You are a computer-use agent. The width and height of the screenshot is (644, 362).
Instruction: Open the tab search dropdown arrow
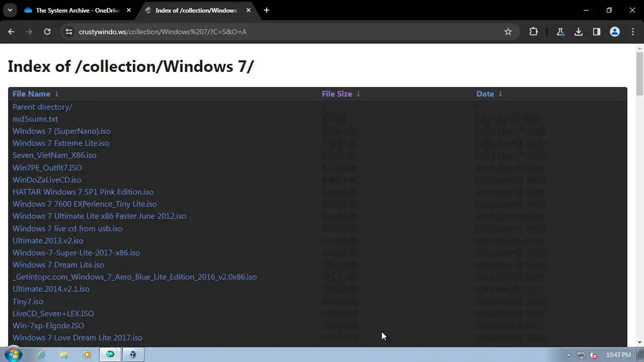(x=10, y=10)
